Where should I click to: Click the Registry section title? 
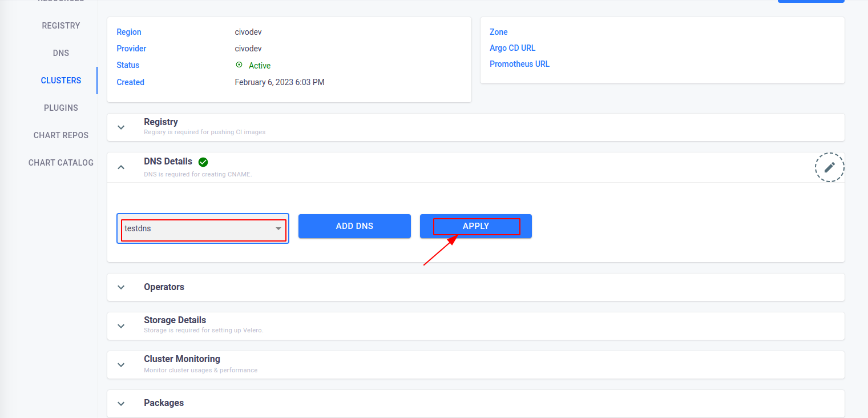[161, 122]
